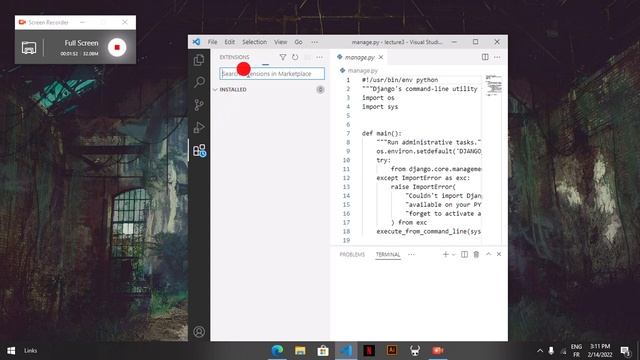Screen dimensions: 640x360
Task: Click the filter extensions funnel icon
Action: point(282,58)
